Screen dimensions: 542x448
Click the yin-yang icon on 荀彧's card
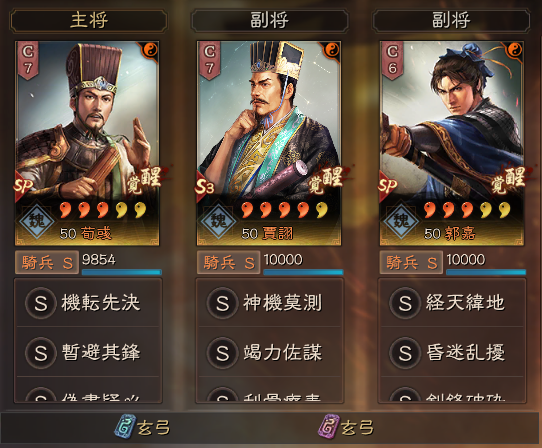click(x=151, y=50)
